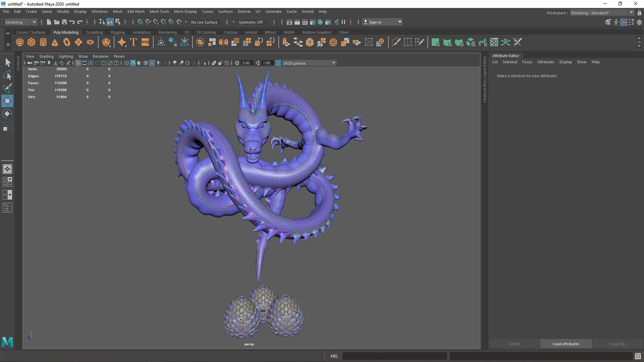Click the SVG import shelf icon
The width and height of the screenshot is (644, 362).
pos(145,42)
